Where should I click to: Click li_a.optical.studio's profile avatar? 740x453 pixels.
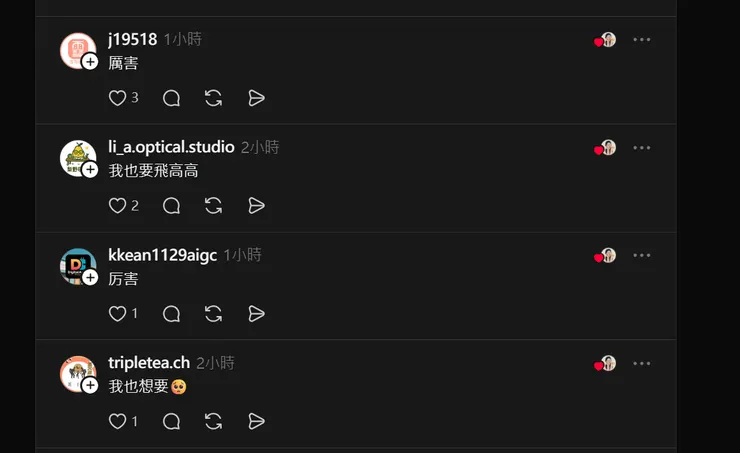click(76, 157)
